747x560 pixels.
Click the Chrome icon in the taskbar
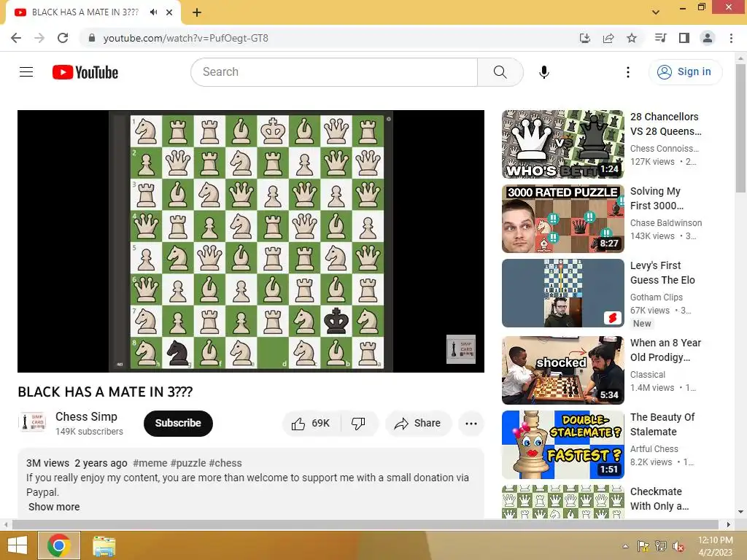coord(59,545)
